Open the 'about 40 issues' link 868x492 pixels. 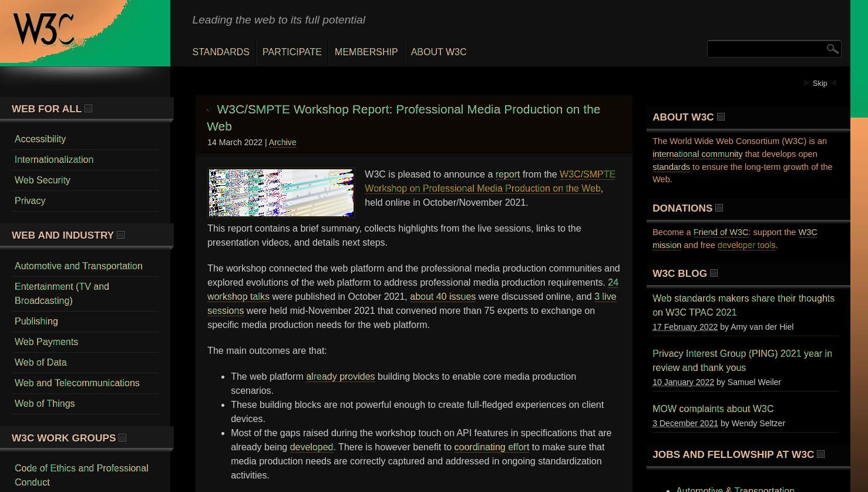(x=443, y=297)
